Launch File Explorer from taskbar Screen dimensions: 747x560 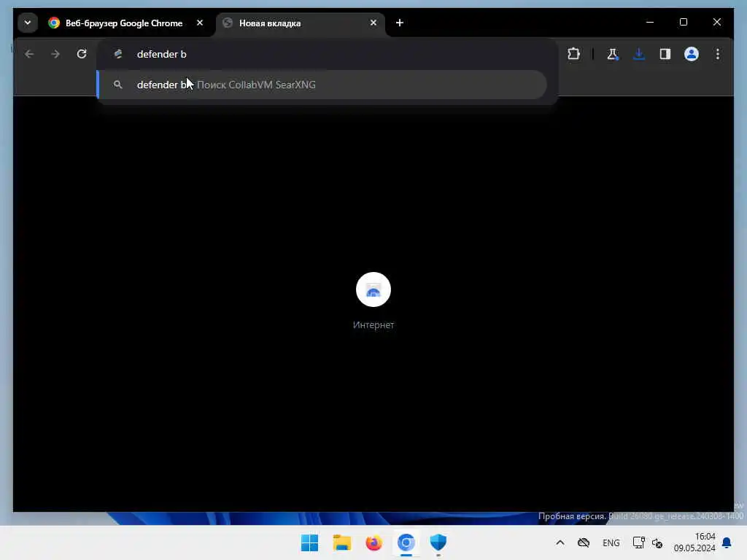(x=342, y=542)
